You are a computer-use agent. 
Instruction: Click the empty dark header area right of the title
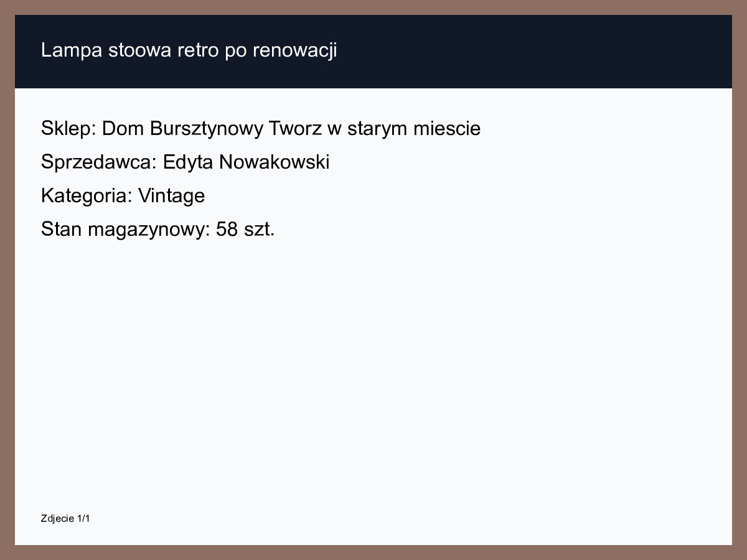tap(529, 51)
